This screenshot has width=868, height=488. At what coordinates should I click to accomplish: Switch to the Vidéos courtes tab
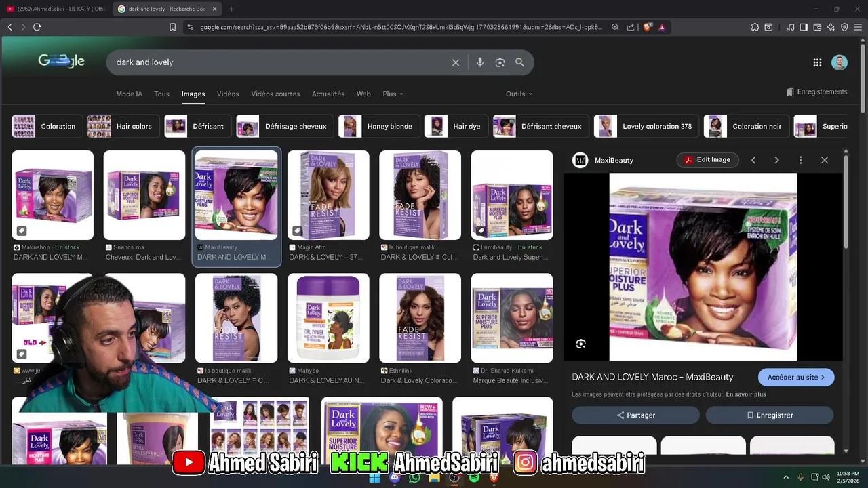click(x=275, y=94)
